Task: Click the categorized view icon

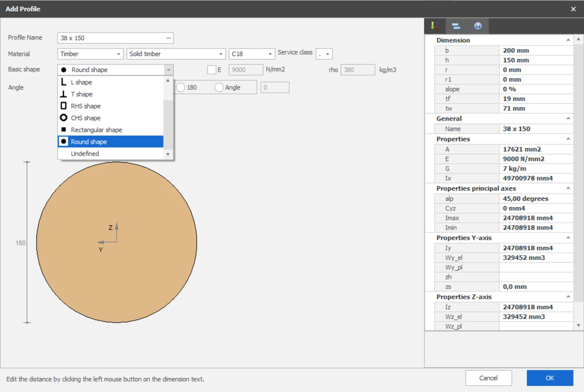Action: [456, 26]
